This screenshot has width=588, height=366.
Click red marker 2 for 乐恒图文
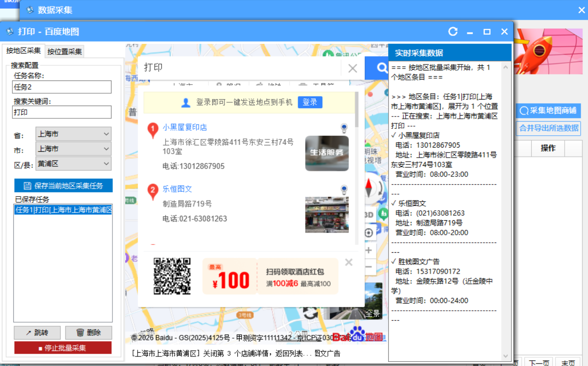tap(153, 191)
